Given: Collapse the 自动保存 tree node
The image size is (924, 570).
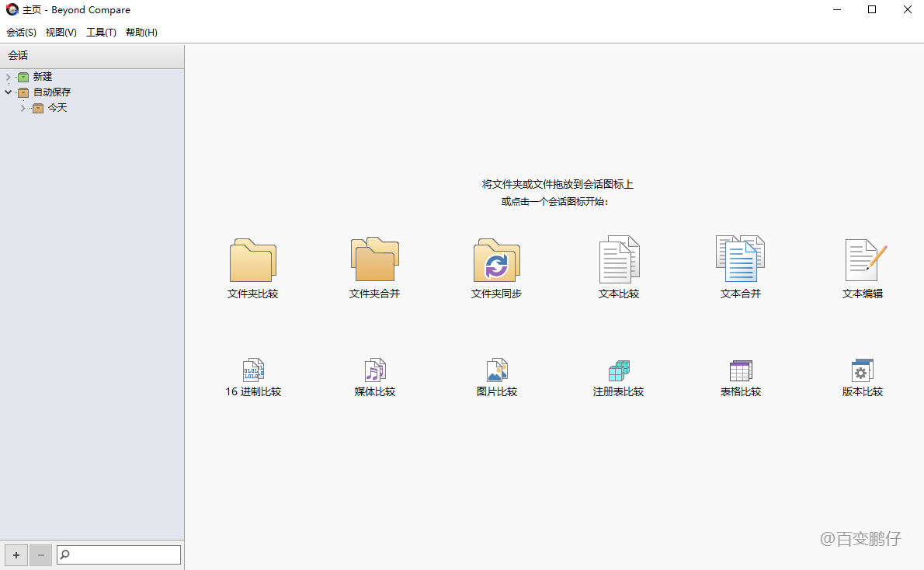Looking at the screenshot, I should tap(9, 92).
